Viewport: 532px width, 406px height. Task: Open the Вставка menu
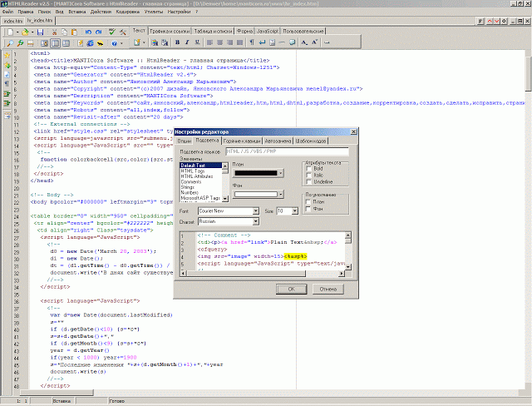point(77,12)
